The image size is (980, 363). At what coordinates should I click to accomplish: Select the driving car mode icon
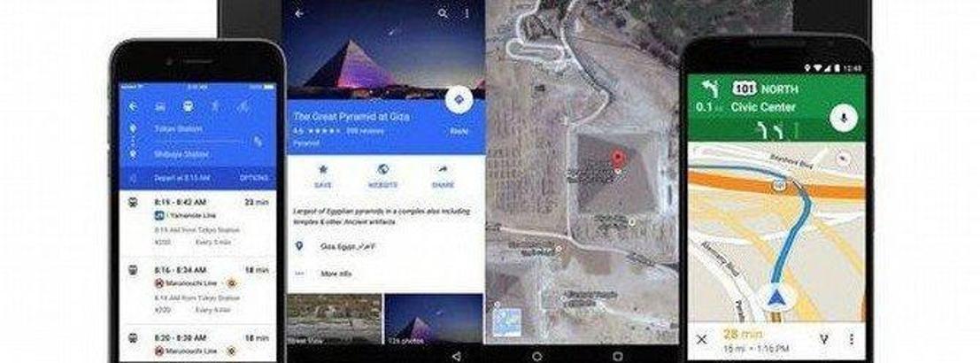tap(160, 107)
